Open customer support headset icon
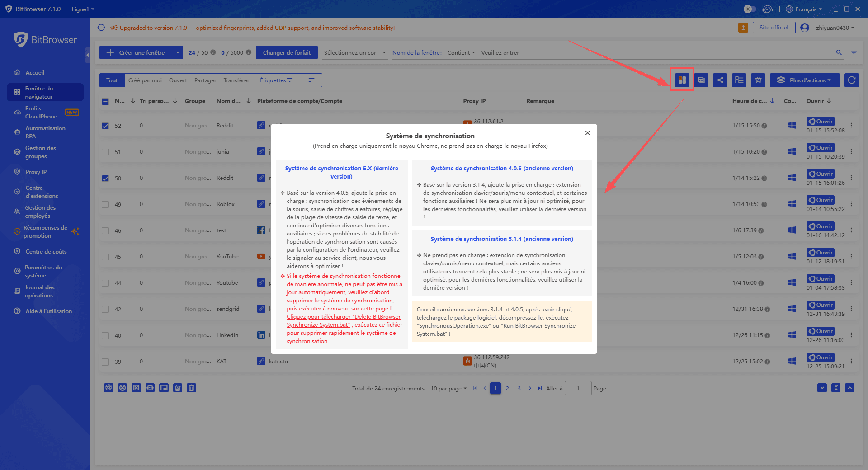Image resolution: width=868 pixels, height=470 pixels. (768, 9)
